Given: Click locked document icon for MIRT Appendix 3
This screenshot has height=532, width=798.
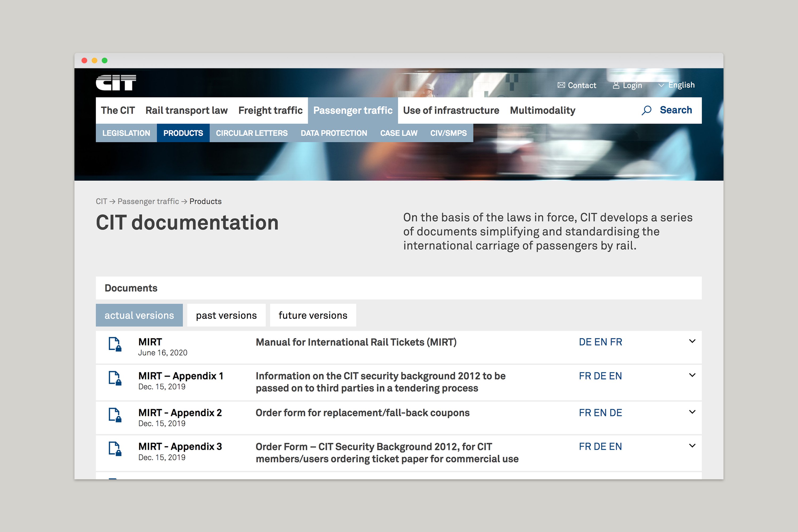Looking at the screenshot, I should [x=115, y=448].
